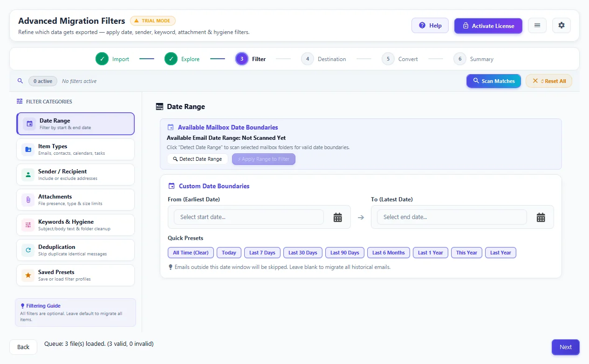This screenshot has width=589, height=364.
Task: Choose the Last 90 Days preset
Action: tap(345, 253)
